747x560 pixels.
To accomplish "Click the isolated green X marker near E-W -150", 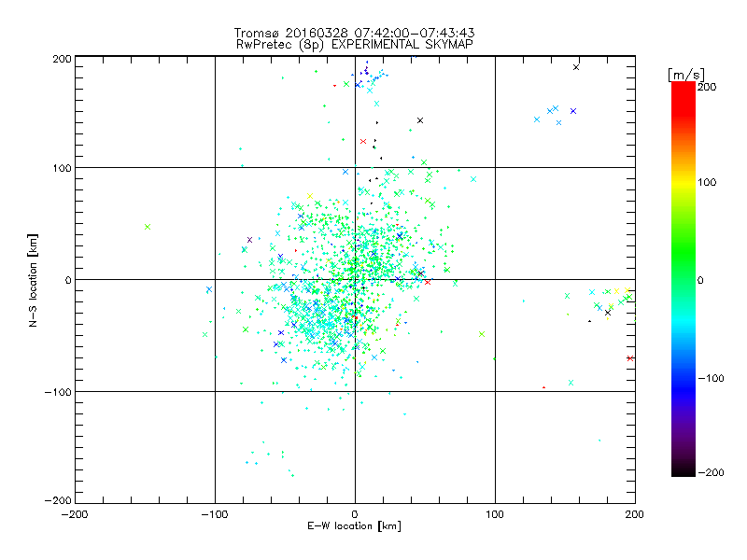I will pos(148,227).
